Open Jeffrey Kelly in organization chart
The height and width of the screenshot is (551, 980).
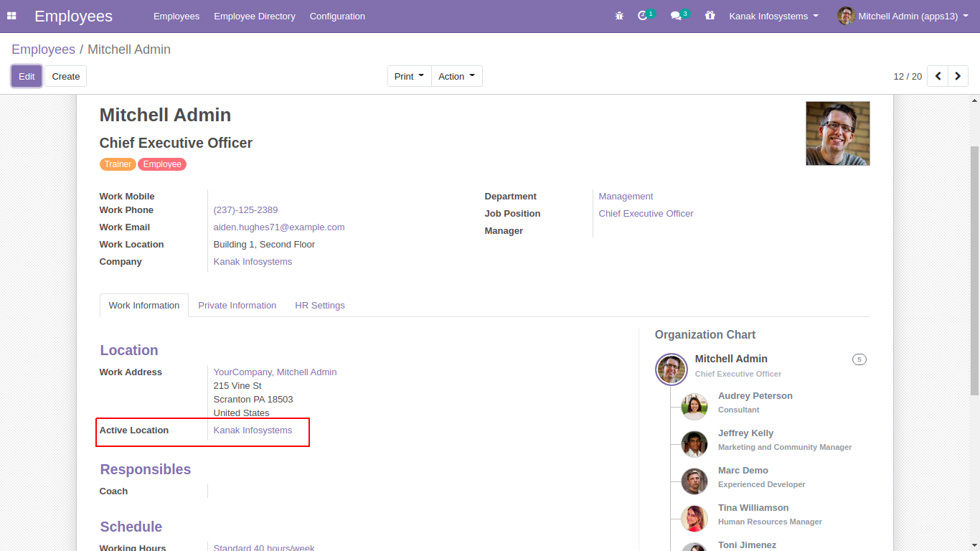(x=745, y=433)
